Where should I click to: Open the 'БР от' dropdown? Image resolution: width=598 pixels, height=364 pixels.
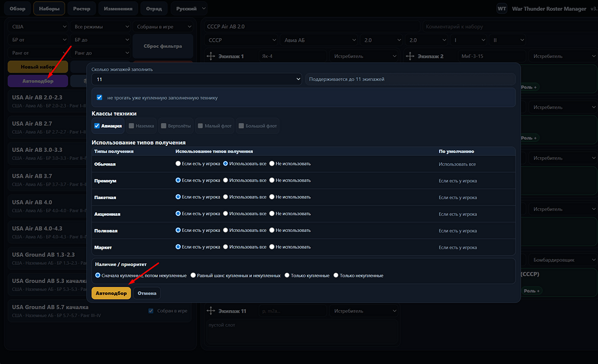(38, 39)
